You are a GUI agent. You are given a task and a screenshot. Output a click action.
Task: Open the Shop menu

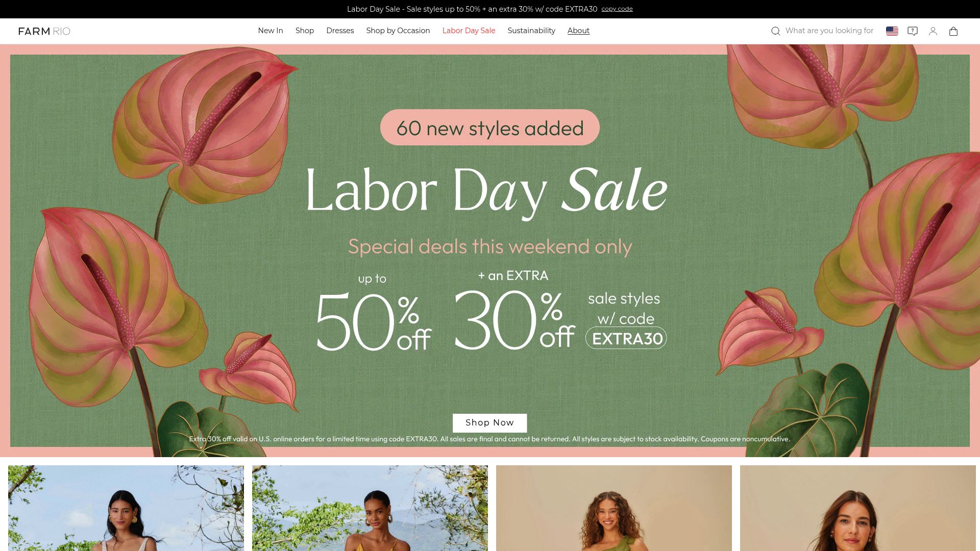pyautogui.click(x=305, y=31)
